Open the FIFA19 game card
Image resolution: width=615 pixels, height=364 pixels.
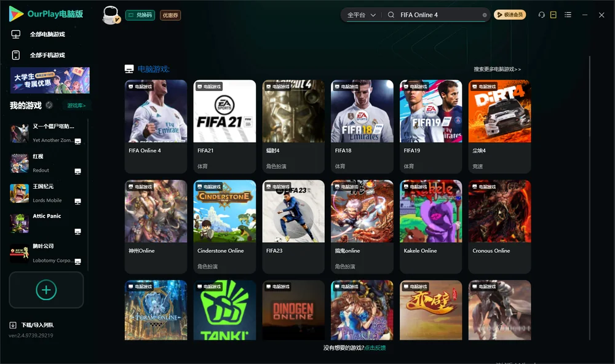[430, 126]
